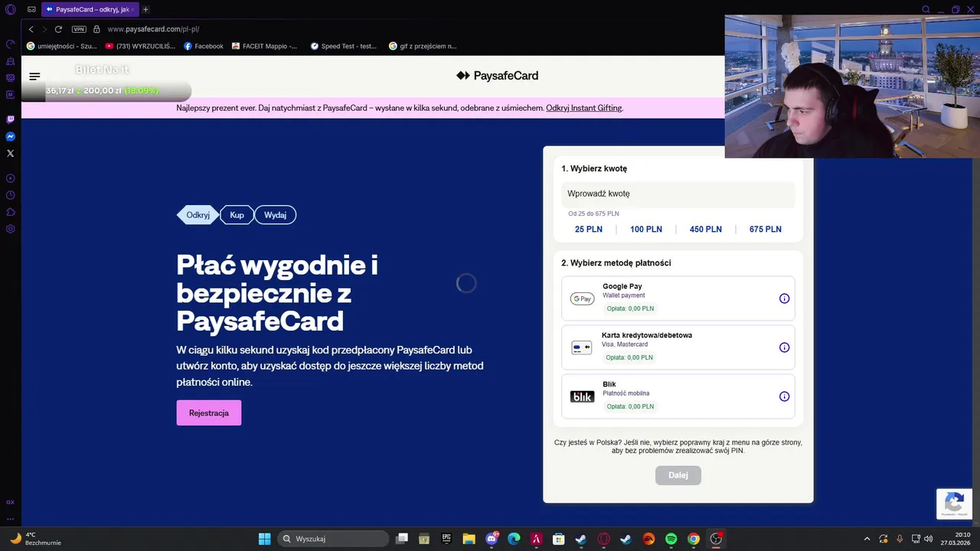Choose Google Pay as payment method
Image resolution: width=980 pixels, height=551 pixels.
point(678,298)
